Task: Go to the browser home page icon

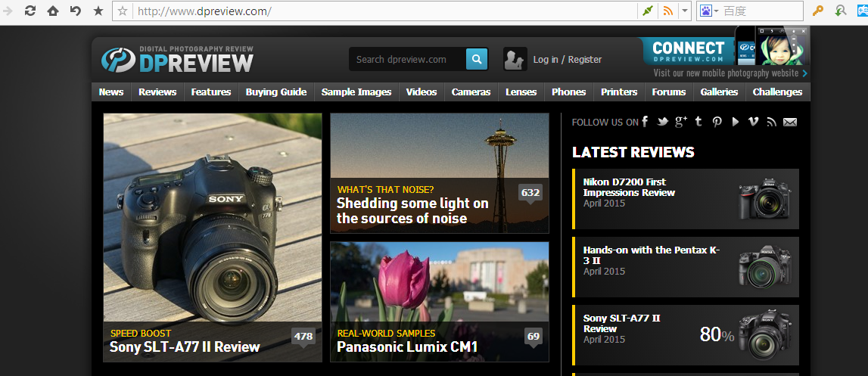Action: [x=53, y=11]
